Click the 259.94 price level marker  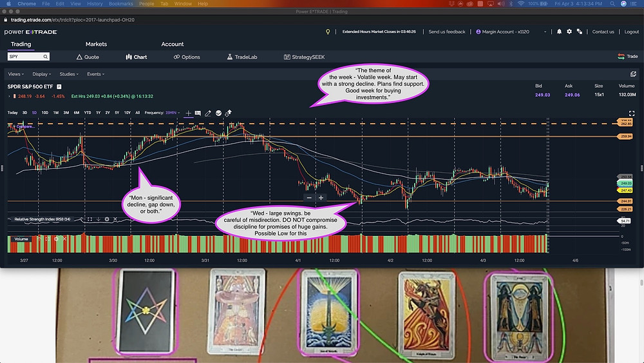625,137
